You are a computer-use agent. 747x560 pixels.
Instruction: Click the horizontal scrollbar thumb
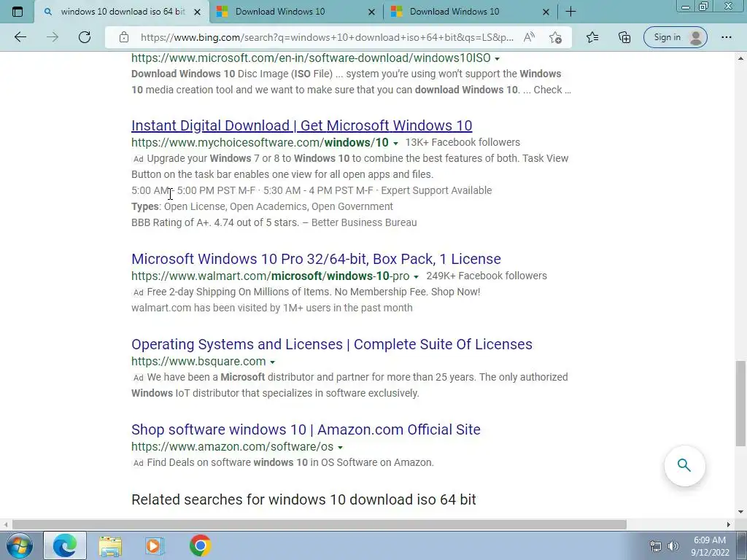click(320, 524)
